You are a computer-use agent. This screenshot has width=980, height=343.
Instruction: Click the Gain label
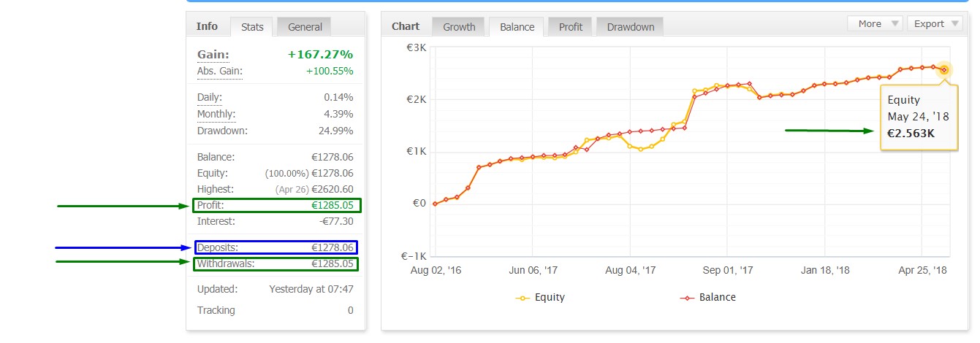(x=213, y=55)
